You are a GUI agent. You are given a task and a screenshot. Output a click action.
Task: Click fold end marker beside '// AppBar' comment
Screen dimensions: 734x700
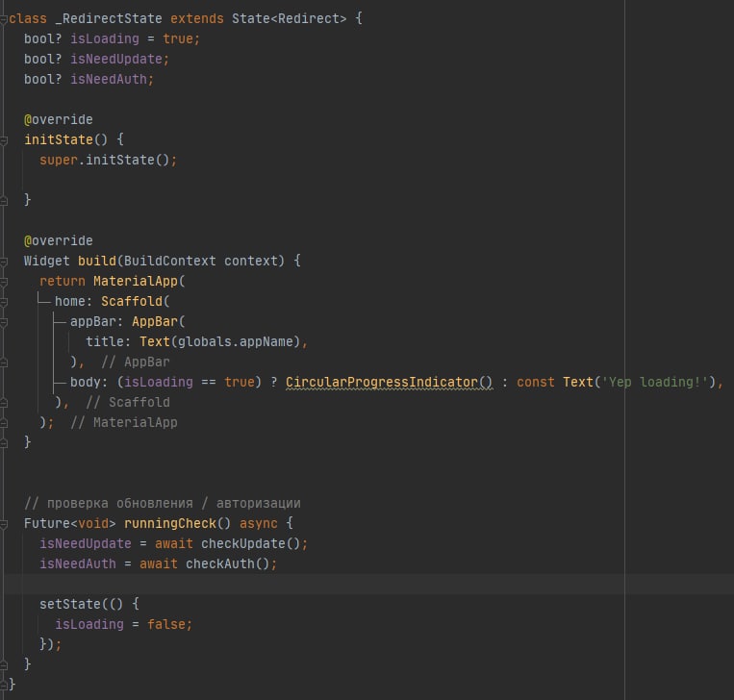[3, 362]
